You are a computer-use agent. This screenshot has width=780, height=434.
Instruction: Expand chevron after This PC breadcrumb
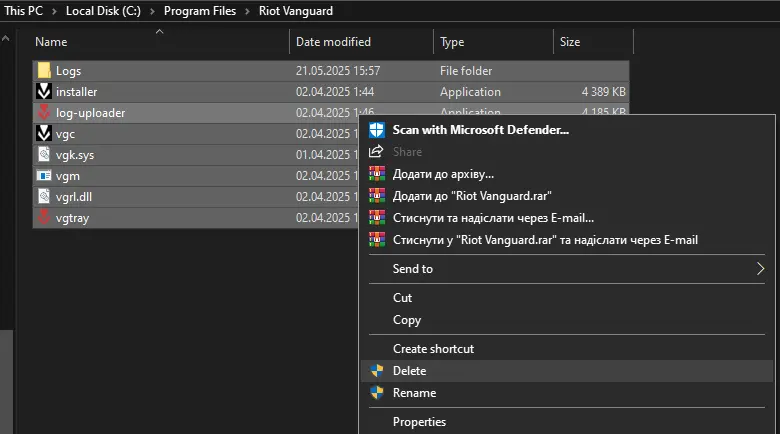click(x=54, y=11)
